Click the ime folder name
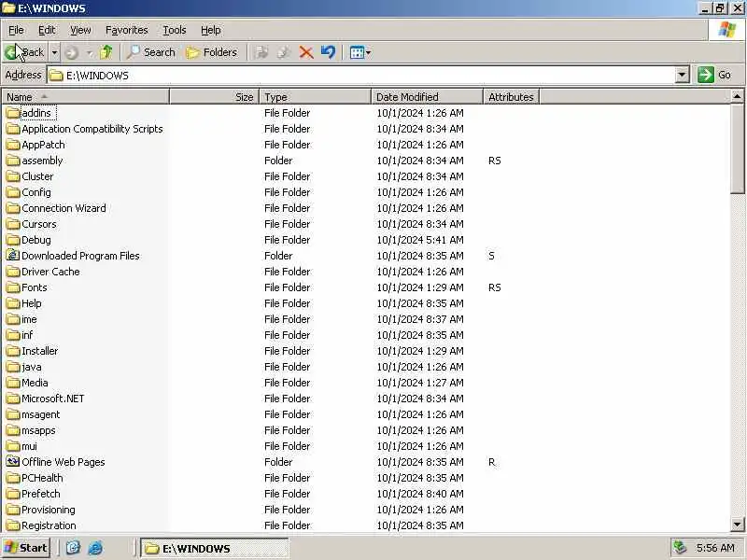The height and width of the screenshot is (560, 747). coord(29,319)
